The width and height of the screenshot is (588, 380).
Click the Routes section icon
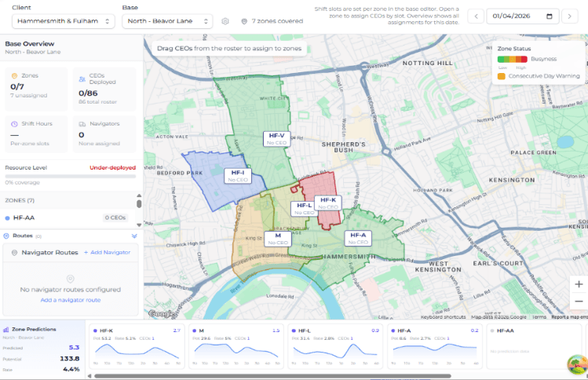point(6,236)
